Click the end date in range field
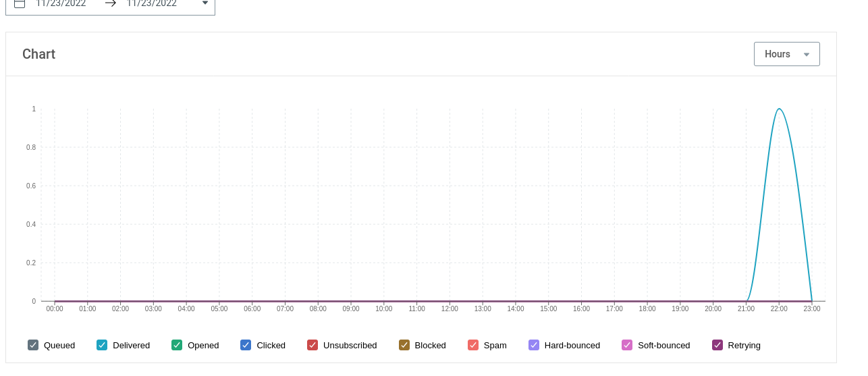The image size is (868, 376). (152, 3)
